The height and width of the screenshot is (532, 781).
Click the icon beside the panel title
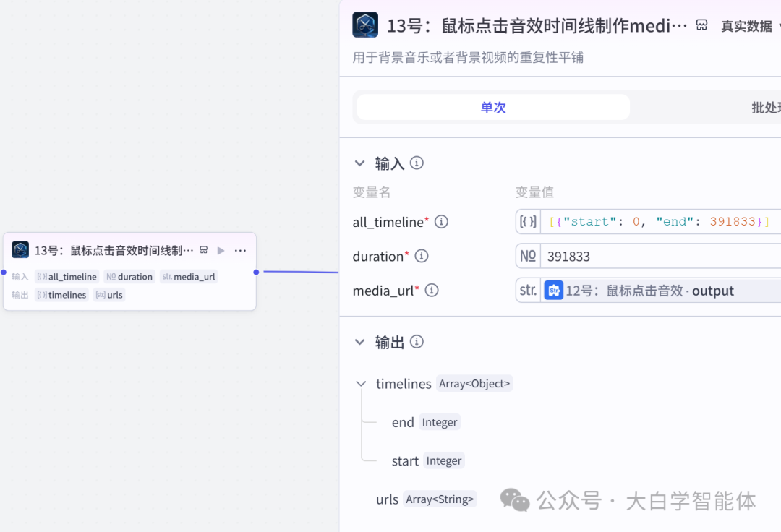(x=701, y=25)
